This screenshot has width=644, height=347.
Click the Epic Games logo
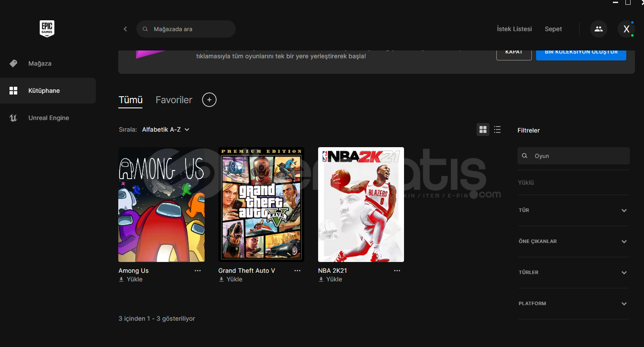(x=47, y=29)
